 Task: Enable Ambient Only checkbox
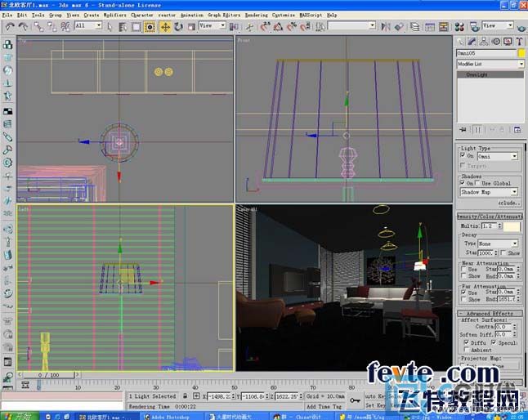(x=467, y=350)
